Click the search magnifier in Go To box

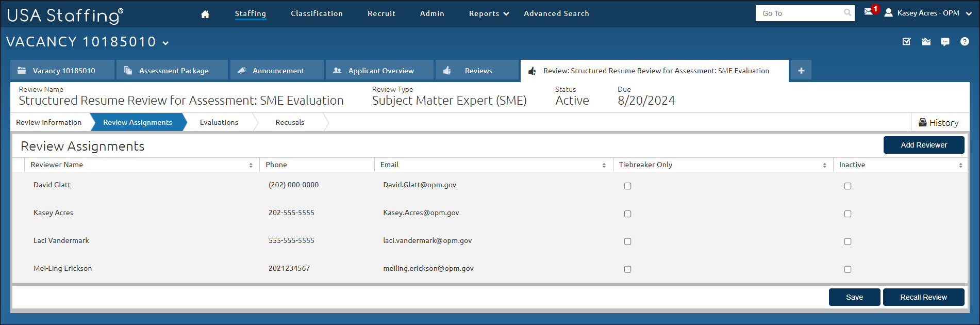pos(847,13)
